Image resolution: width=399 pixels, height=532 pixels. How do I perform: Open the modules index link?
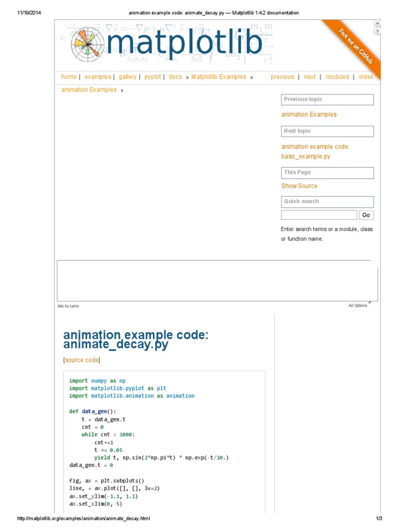[x=337, y=77]
